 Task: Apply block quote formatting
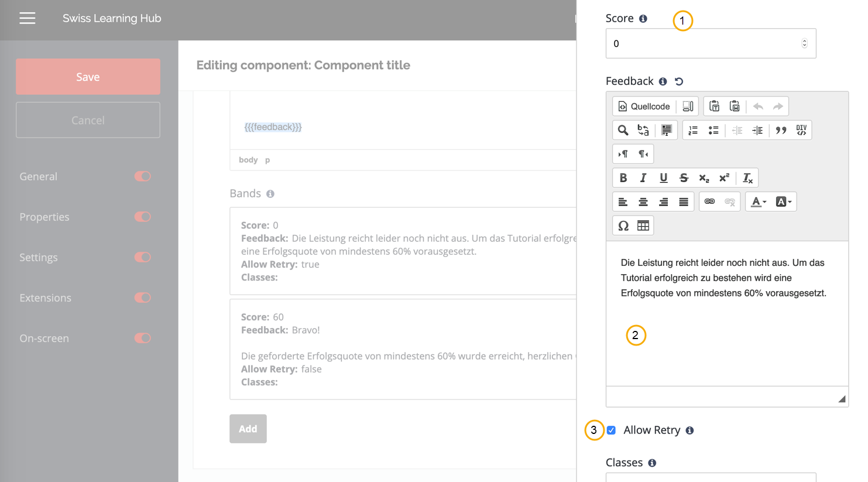pyautogui.click(x=781, y=130)
